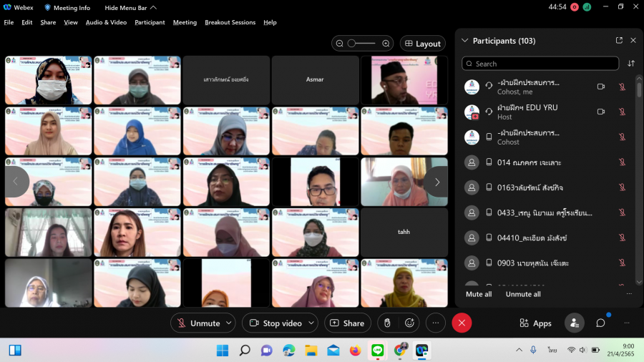Viewport: 644px width, 362px height.
Task: Open the raise hand gestures button
Action: pyautogui.click(x=387, y=323)
